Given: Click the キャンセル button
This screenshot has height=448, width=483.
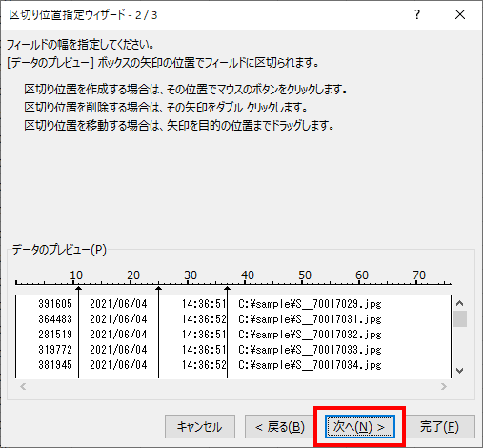Looking at the screenshot, I should pyautogui.click(x=200, y=426).
